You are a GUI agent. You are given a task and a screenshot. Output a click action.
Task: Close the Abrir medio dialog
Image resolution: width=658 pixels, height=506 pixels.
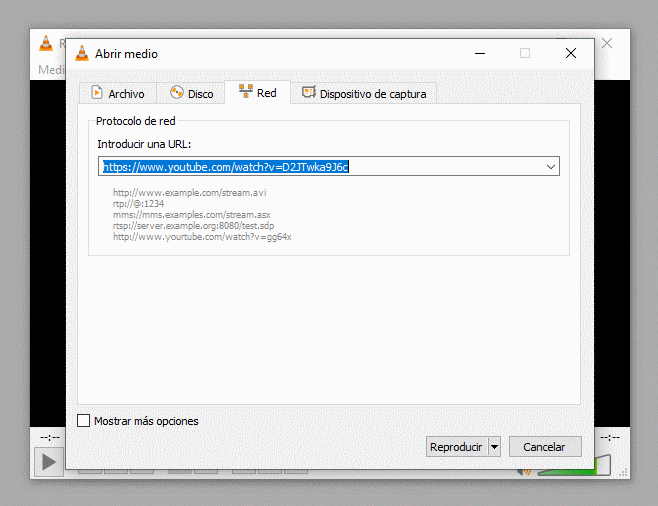point(571,53)
